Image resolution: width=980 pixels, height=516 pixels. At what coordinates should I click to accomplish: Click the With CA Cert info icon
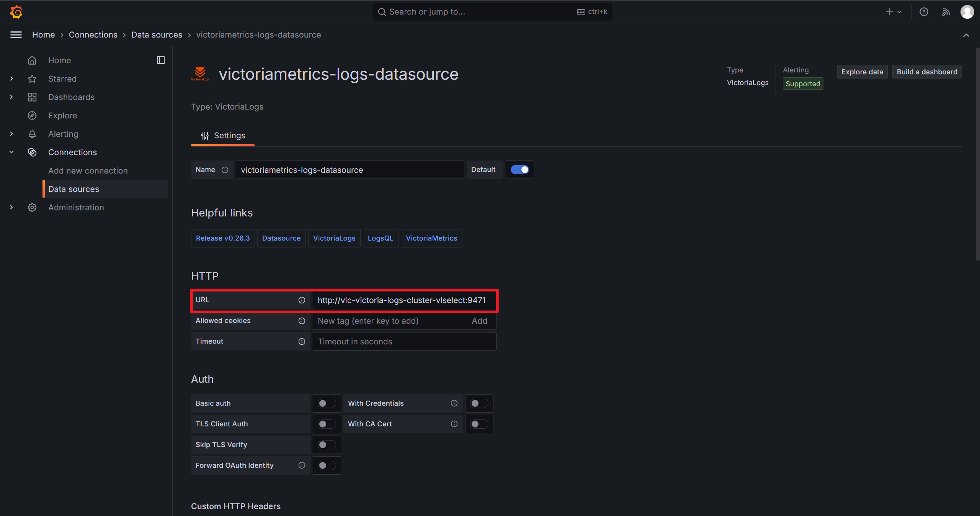pyautogui.click(x=454, y=424)
